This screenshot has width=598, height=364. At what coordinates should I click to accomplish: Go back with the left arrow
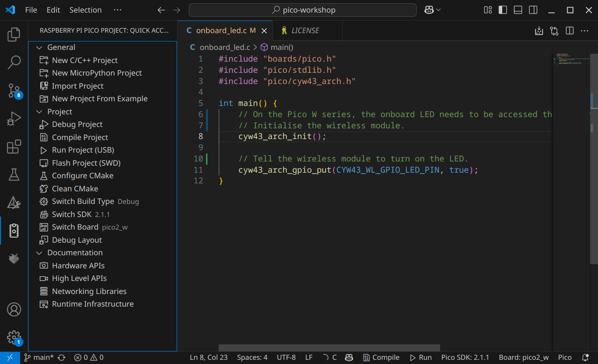161,10
